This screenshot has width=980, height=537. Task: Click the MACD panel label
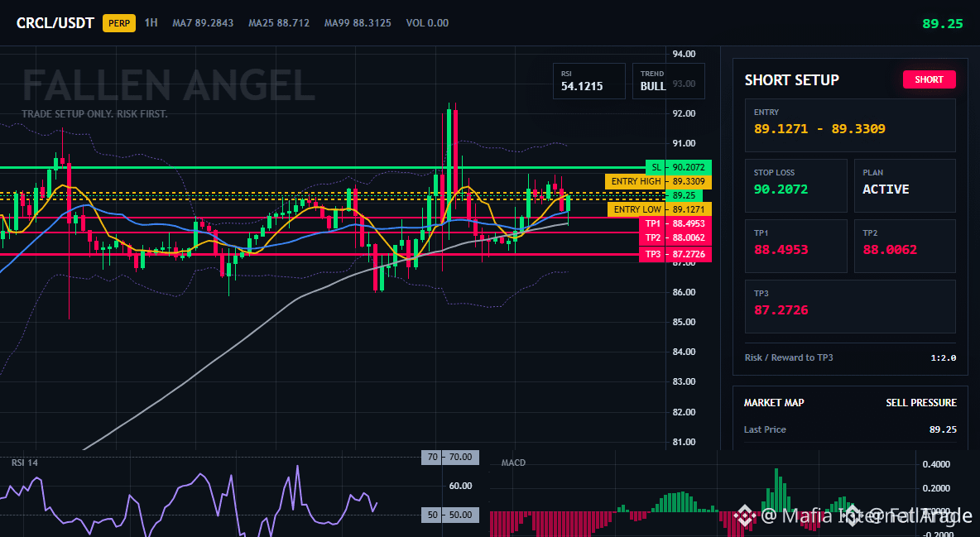tap(513, 463)
